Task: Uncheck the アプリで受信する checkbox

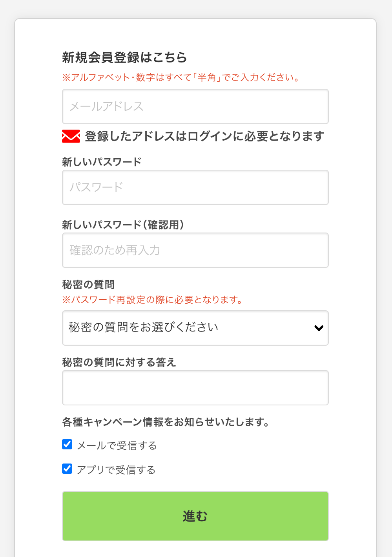Action: (x=67, y=469)
